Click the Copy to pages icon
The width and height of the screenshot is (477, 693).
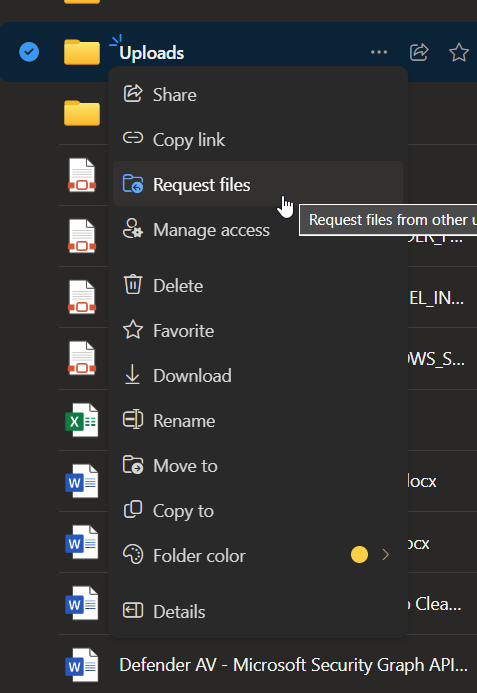(x=133, y=510)
